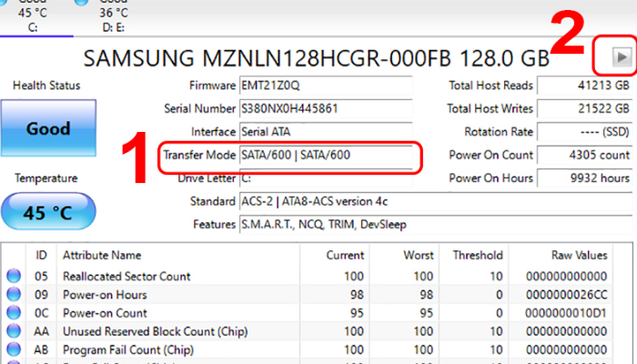Click the Program Fail Count status orb
The height and width of the screenshot is (364, 637).
point(14,350)
